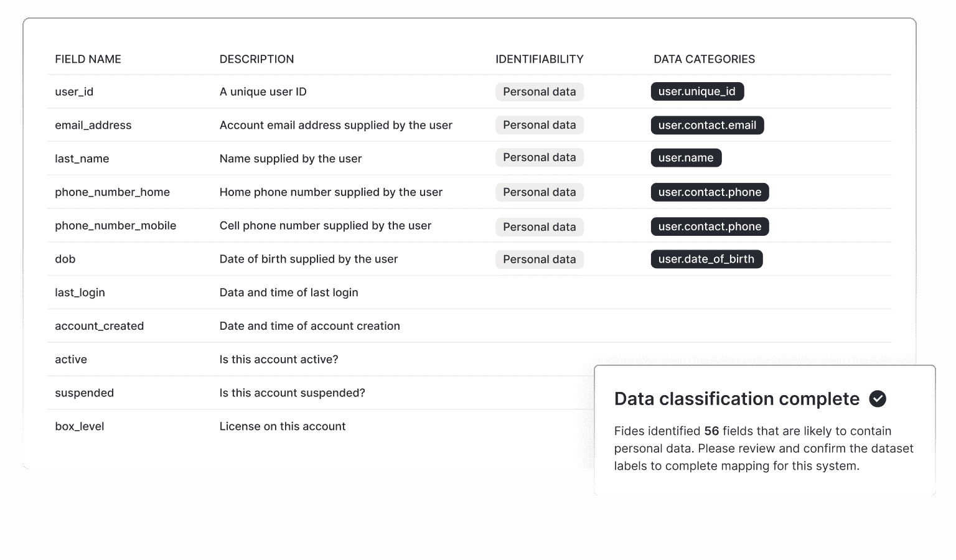This screenshot has height=560, width=956.
Task: Click Personal data badge in dob row
Action: click(x=540, y=259)
